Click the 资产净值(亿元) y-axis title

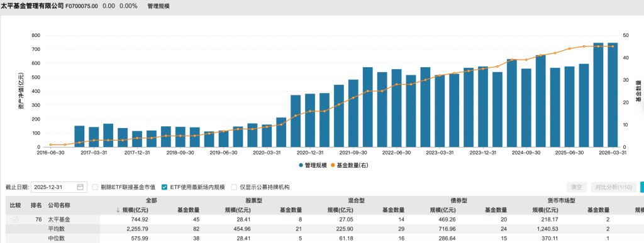tap(21, 91)
